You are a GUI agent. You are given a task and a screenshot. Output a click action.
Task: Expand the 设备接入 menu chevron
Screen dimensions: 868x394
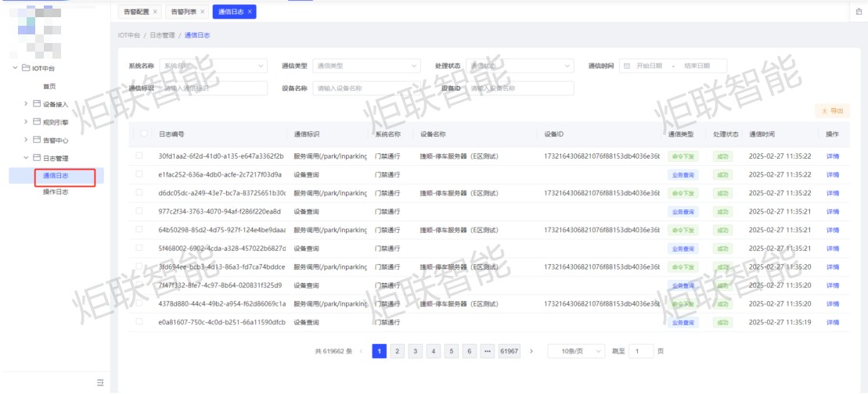pos(26,104)
